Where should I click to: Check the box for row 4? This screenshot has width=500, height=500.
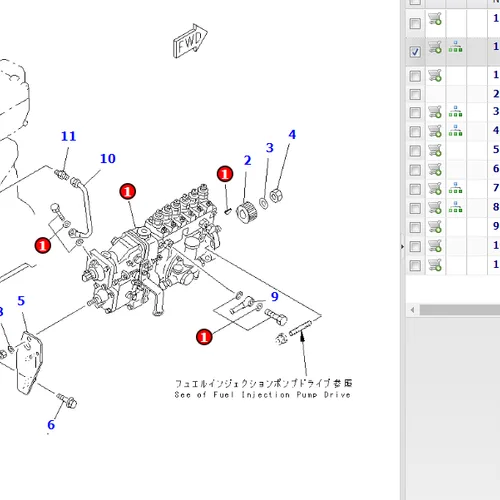415,132
